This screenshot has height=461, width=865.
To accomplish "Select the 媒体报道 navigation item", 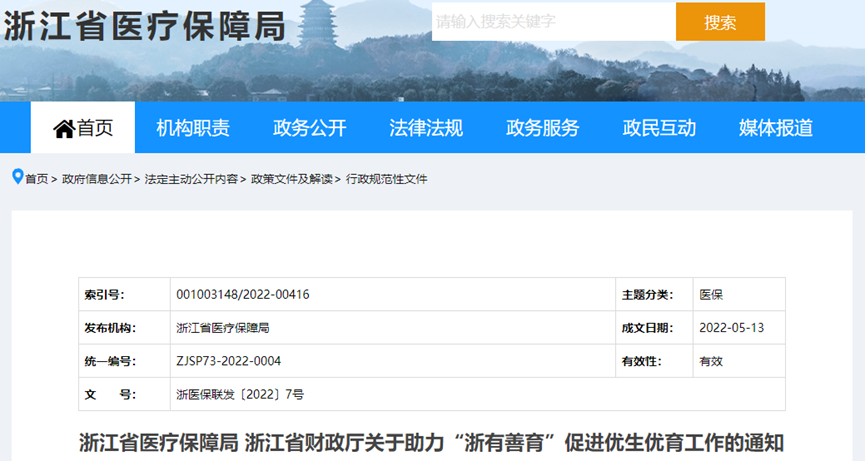I will [x=776, y=128].
